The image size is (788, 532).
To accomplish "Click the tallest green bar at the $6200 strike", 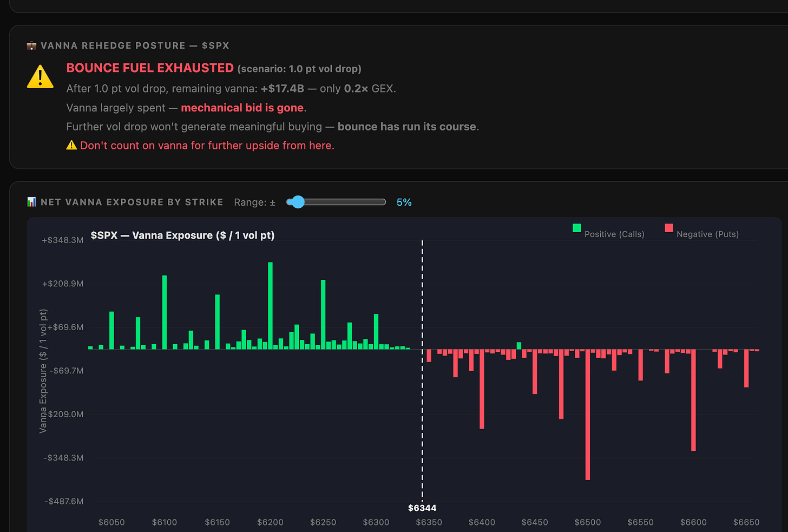I will pos(270,306).
